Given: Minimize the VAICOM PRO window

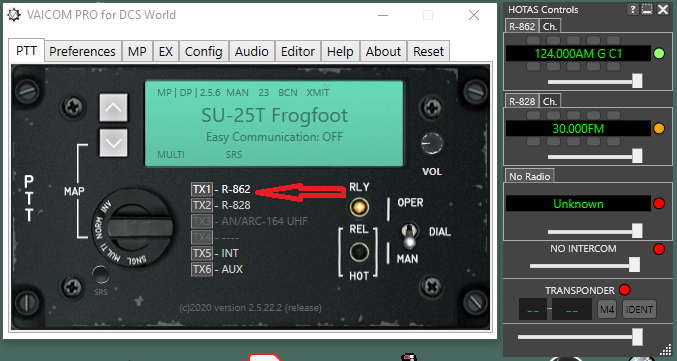Looking at the screenshot, I should pyautogui.click(x=383, y=15).
